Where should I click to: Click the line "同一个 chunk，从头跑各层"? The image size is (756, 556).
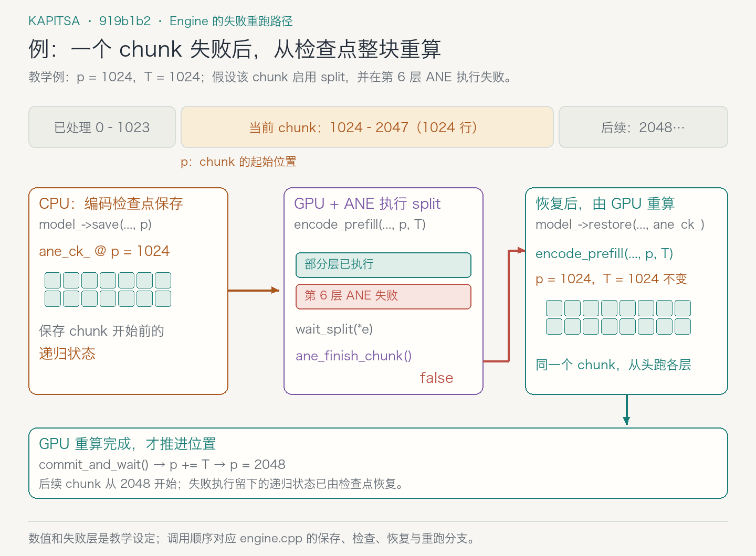[x=613, y=365]
